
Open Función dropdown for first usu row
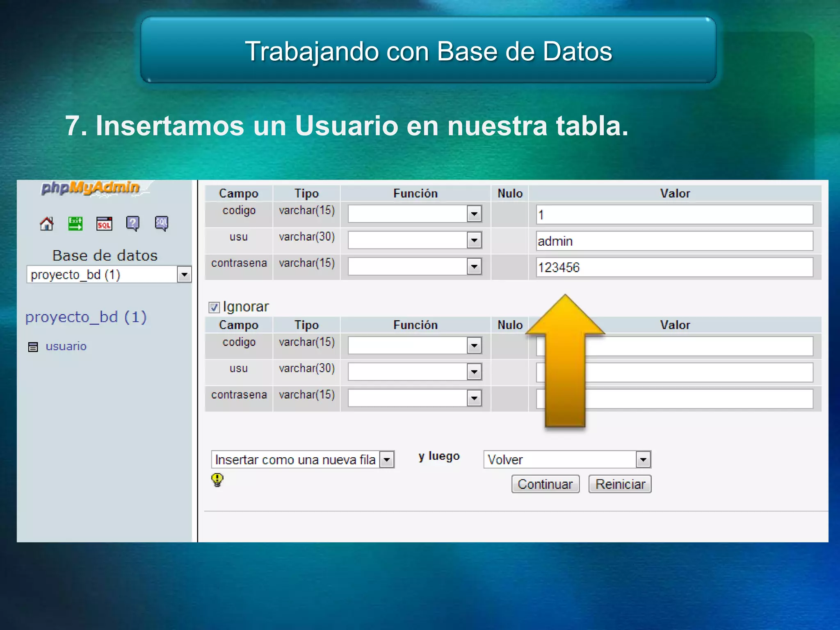(x=415, y=240)
